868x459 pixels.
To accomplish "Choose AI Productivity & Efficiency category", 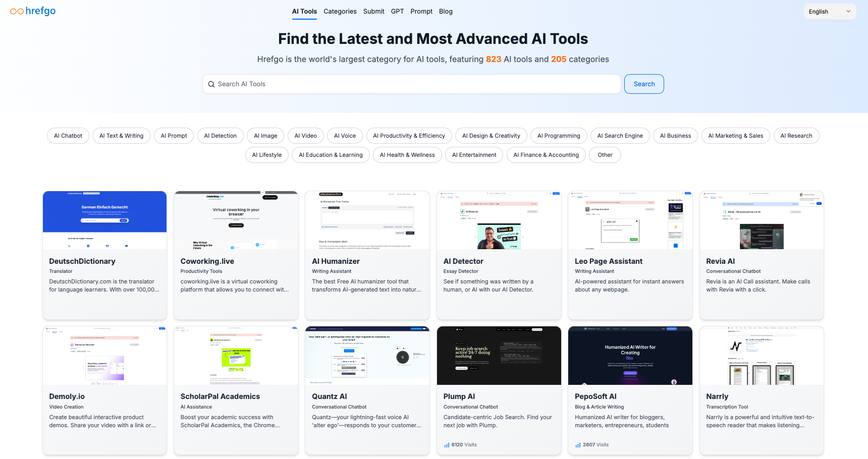I will (409, 136).
